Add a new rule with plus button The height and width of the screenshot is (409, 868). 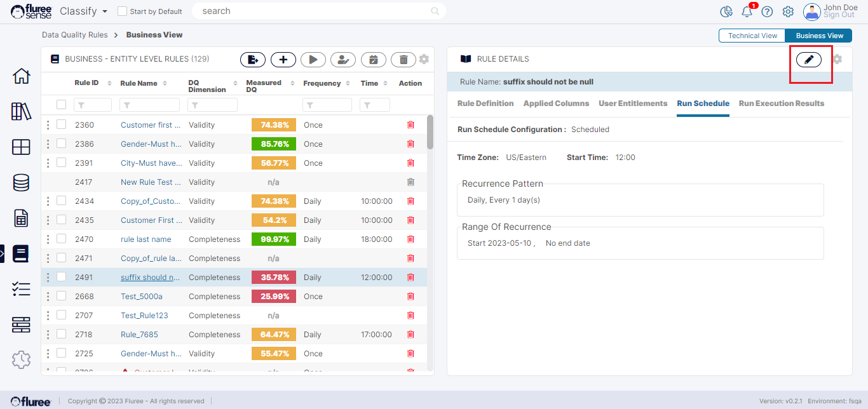[x=283, y=60]
